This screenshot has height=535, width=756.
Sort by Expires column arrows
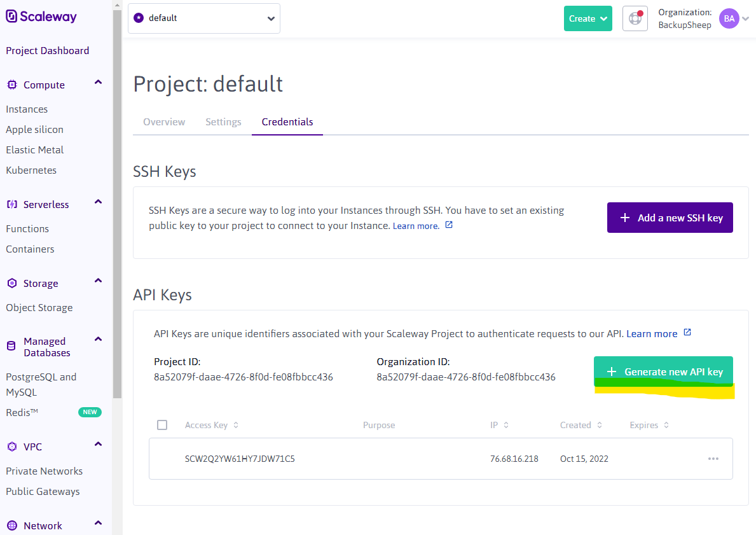pyautogui.click(x=666, y=425)
